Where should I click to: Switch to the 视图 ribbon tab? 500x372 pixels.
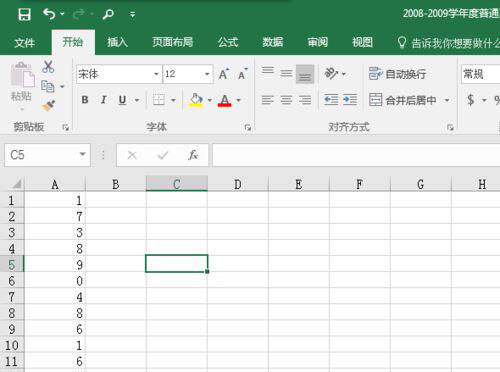(362, 42)
